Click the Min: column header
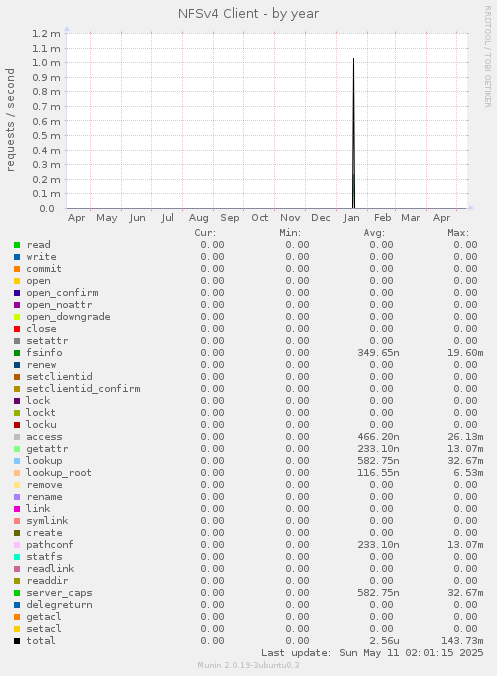The image size is (497, 676). (x=290, y=233)
